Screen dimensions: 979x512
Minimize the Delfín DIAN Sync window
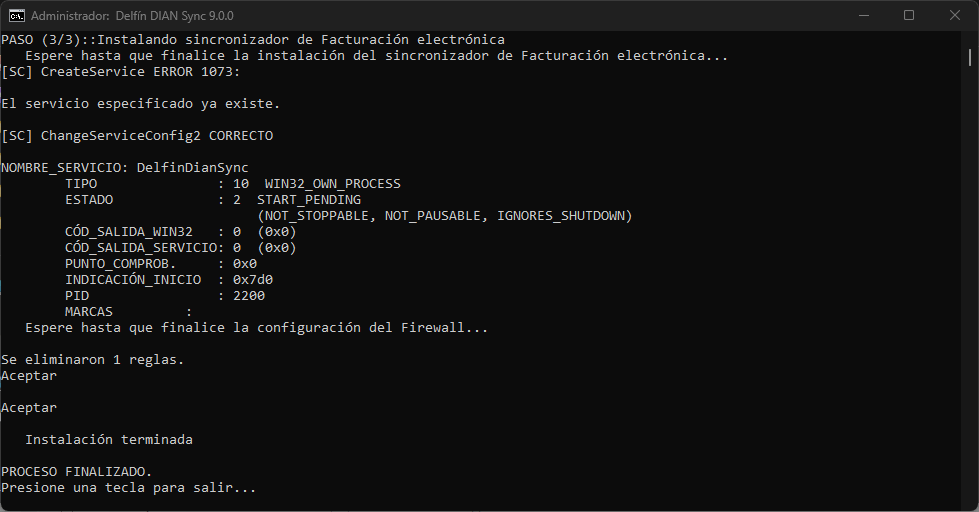pyautogui.click(x=862, y=16)
